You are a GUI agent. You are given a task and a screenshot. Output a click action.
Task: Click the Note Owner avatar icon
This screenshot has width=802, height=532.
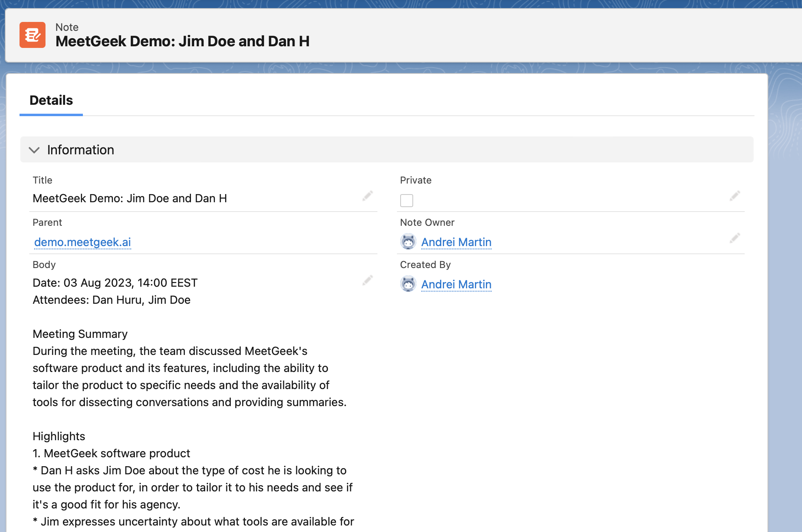click(x=408, y=242)
